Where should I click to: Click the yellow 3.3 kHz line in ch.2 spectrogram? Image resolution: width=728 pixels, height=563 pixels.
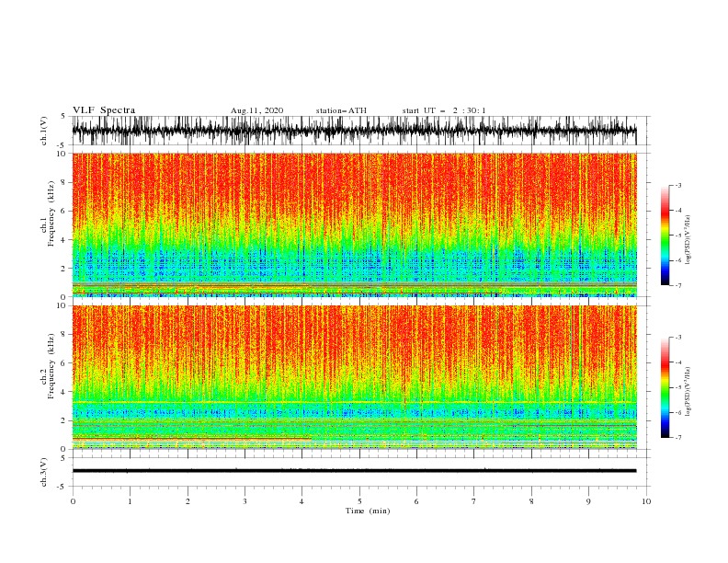pyautogui.click(x=354, y=402)
